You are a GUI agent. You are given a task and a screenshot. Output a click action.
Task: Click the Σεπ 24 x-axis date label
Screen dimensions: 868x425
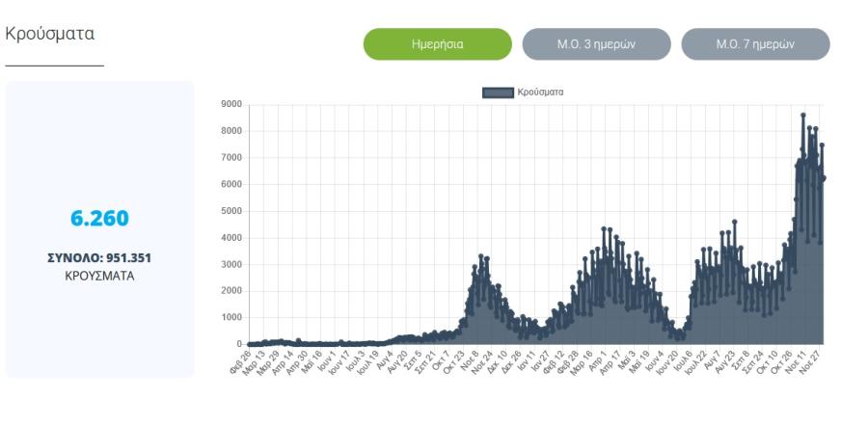pyautogui.click(x=753, y=360)
